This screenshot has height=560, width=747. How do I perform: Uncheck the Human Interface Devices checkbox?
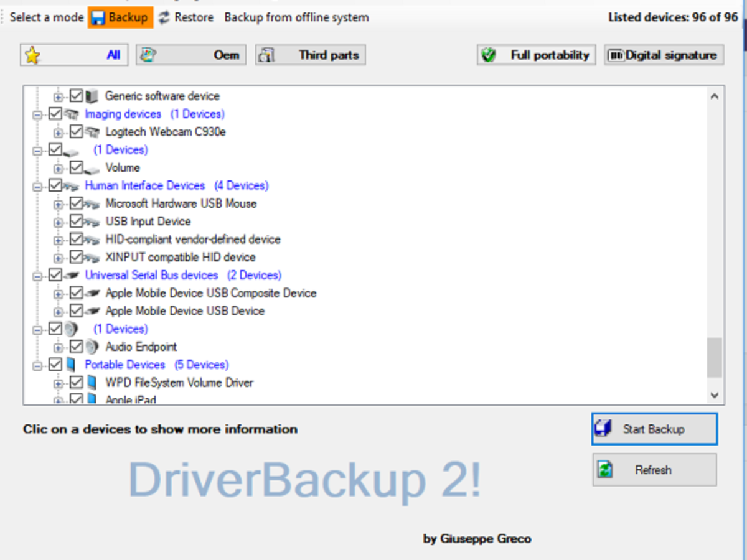pyautogui.click(x=55, y=186)
